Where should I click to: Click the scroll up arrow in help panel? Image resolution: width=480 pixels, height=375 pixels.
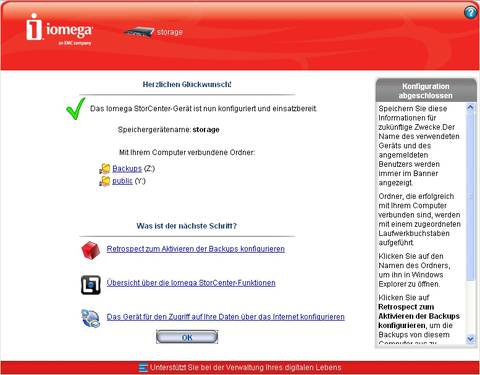(470, 107)
